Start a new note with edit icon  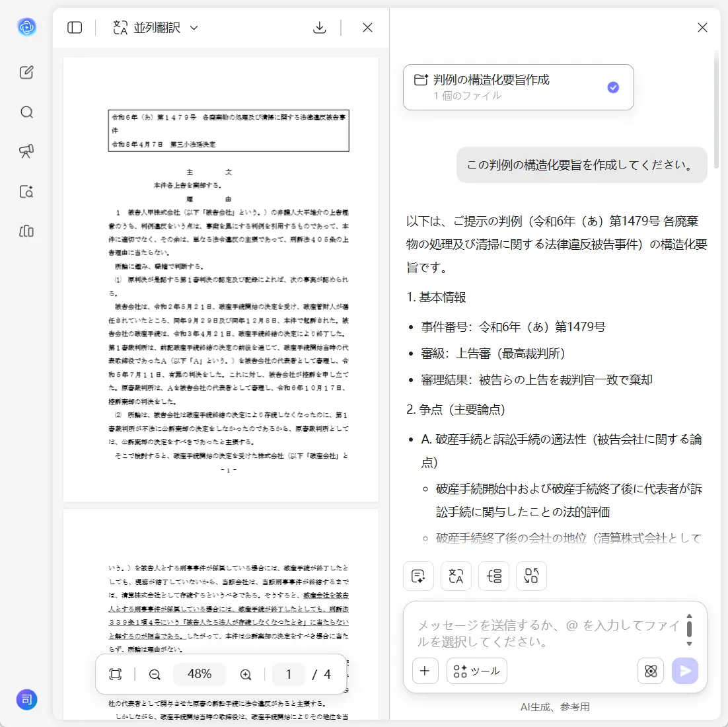point(26,72)
